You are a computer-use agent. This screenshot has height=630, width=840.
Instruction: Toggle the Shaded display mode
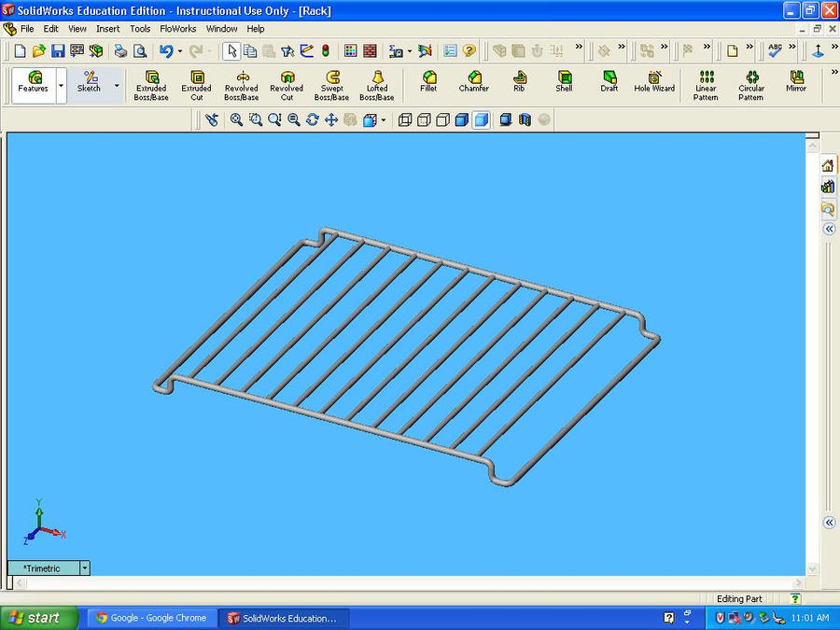481,119
